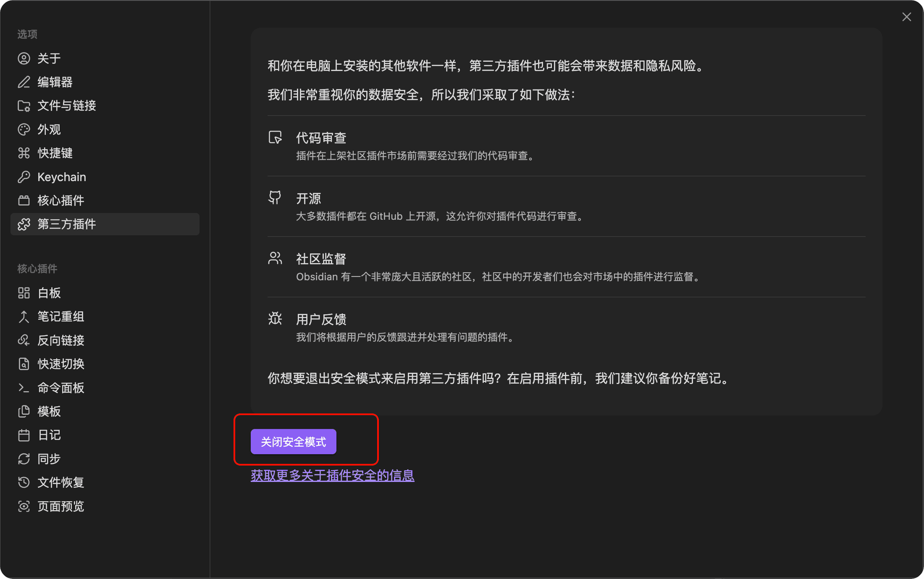The height and width of the screenshot is (579, 924).
Task: Click the bug icon beside 用户反馈
Action: [275, 318]
